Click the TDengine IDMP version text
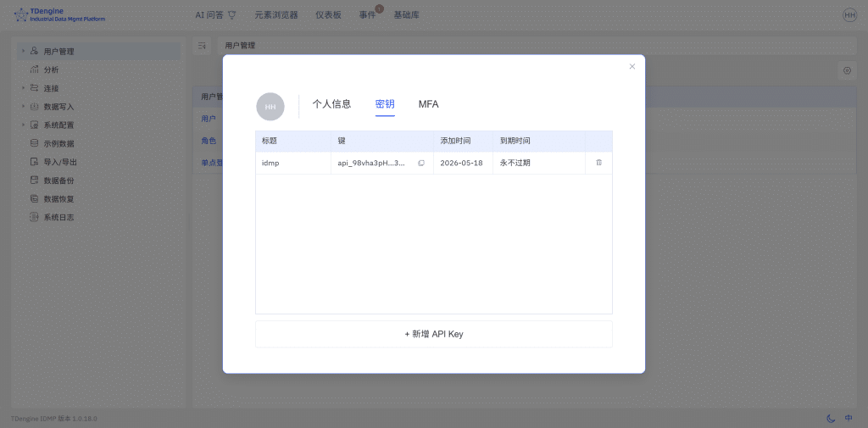This screenshot has height=428, width=868. pos(54,419)
